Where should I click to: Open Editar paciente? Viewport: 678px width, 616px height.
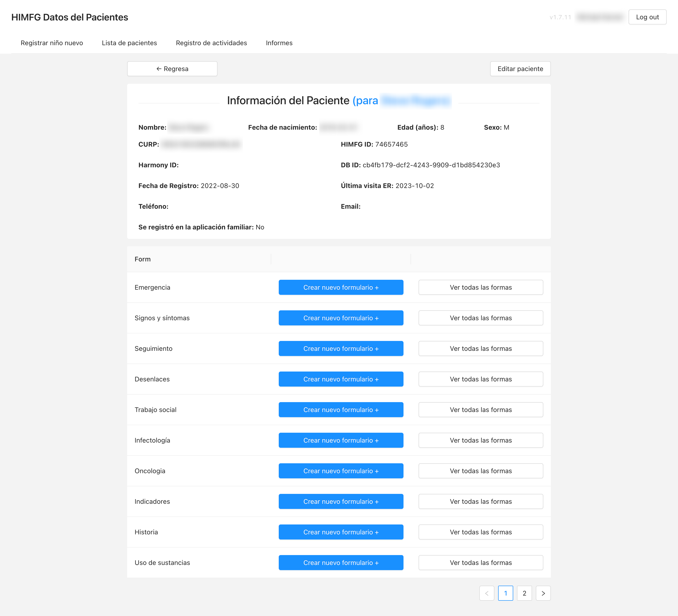tap(520, 68)
